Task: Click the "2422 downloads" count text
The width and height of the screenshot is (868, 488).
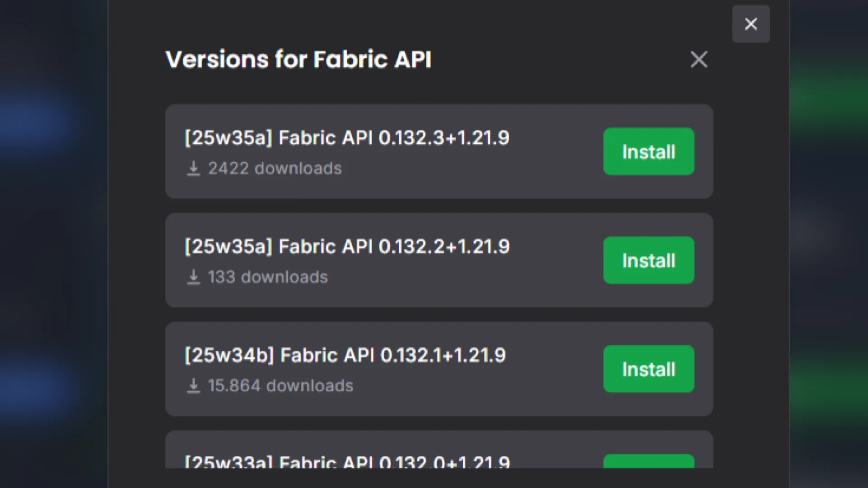Action: click(275, 168)
